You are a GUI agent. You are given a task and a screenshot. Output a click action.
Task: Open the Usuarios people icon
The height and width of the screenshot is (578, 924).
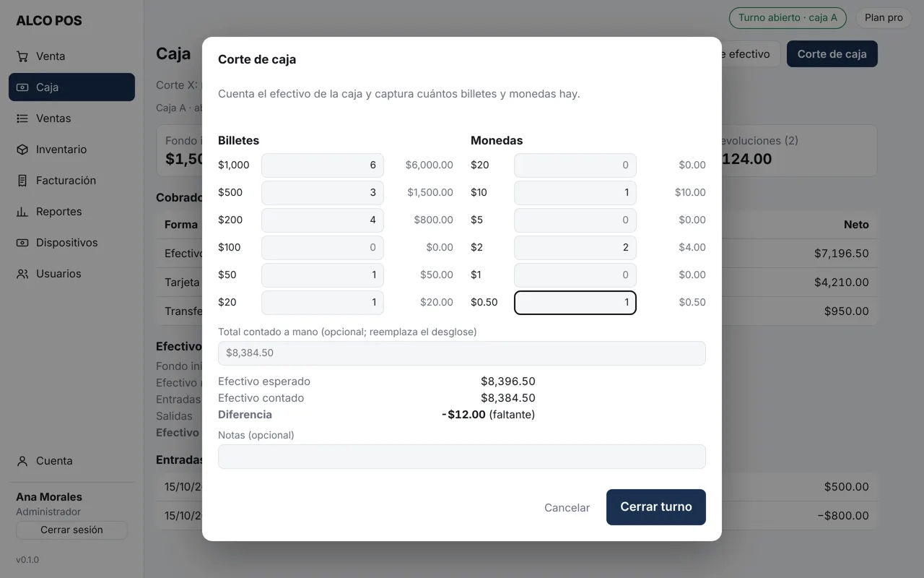point(22,274)
